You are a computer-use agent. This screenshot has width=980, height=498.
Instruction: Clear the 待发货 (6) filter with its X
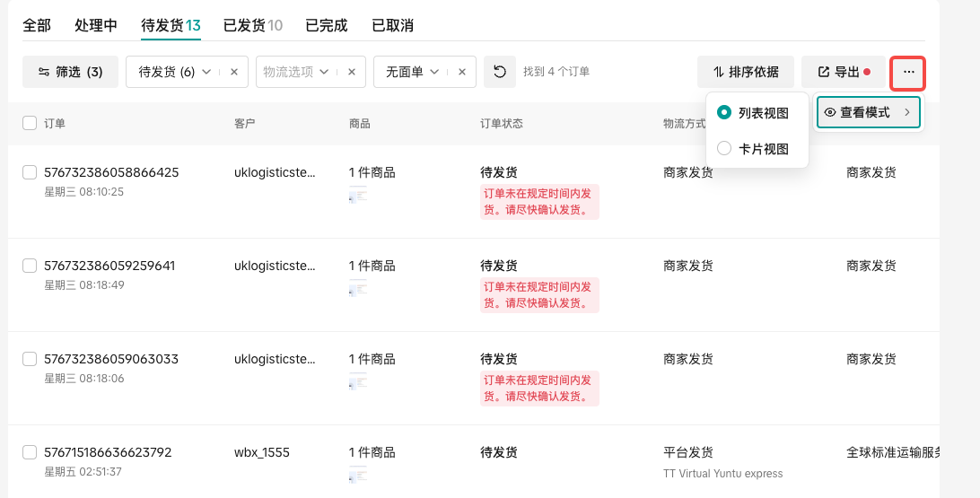pos(234,72)
